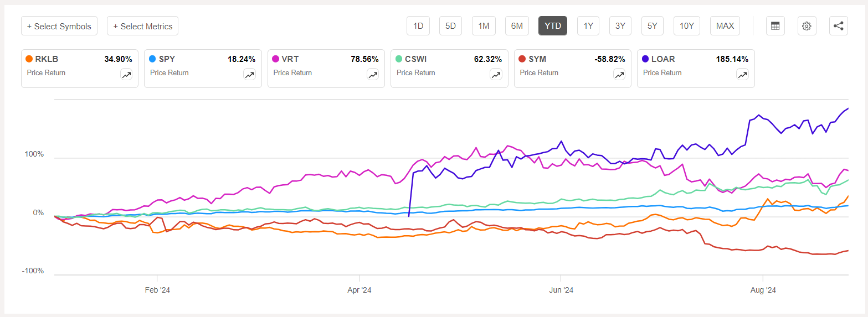Click the RKLB orange color dot

pos(29,59)
